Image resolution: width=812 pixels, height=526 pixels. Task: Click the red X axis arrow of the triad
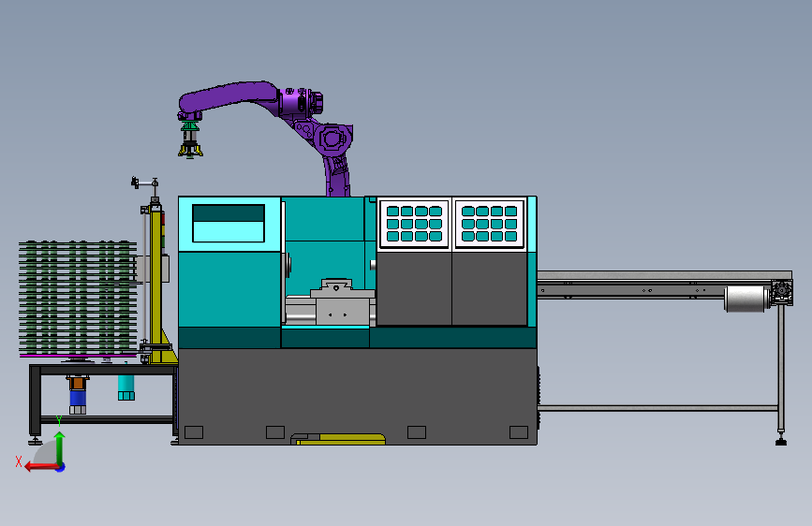tap(41, 467)
